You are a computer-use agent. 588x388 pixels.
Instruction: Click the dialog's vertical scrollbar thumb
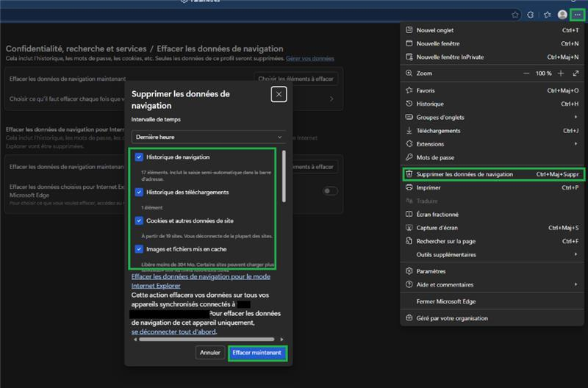point(284,176)
